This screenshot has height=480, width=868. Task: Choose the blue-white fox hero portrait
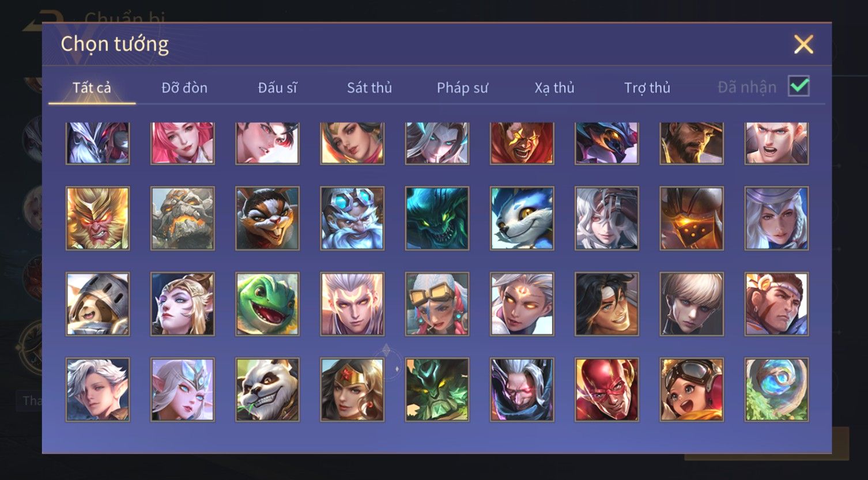(522, 218)
